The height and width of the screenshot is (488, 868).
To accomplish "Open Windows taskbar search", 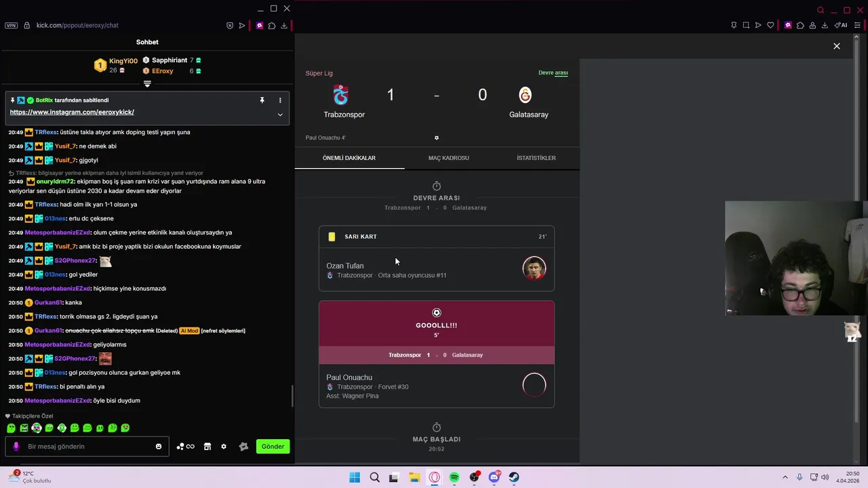I will point(374,477).
